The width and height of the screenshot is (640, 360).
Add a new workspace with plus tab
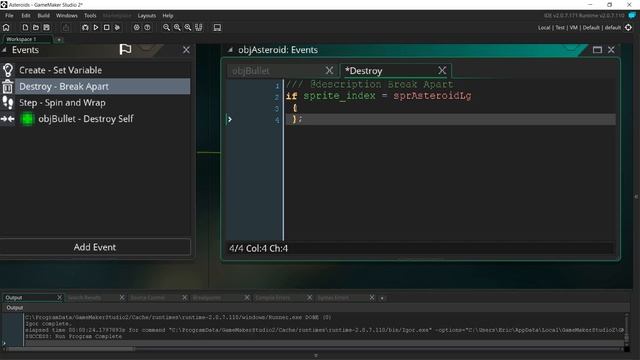tap(59, 40)
